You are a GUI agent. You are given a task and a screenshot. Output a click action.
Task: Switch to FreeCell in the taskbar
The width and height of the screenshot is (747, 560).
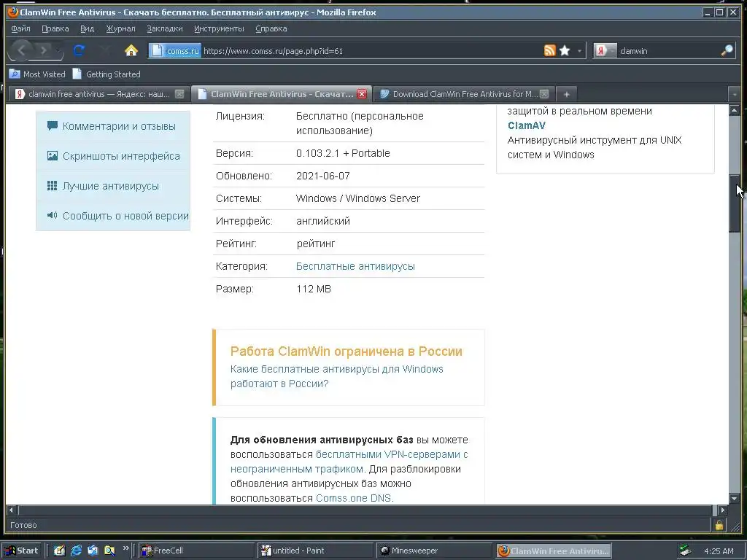(196, 551)
